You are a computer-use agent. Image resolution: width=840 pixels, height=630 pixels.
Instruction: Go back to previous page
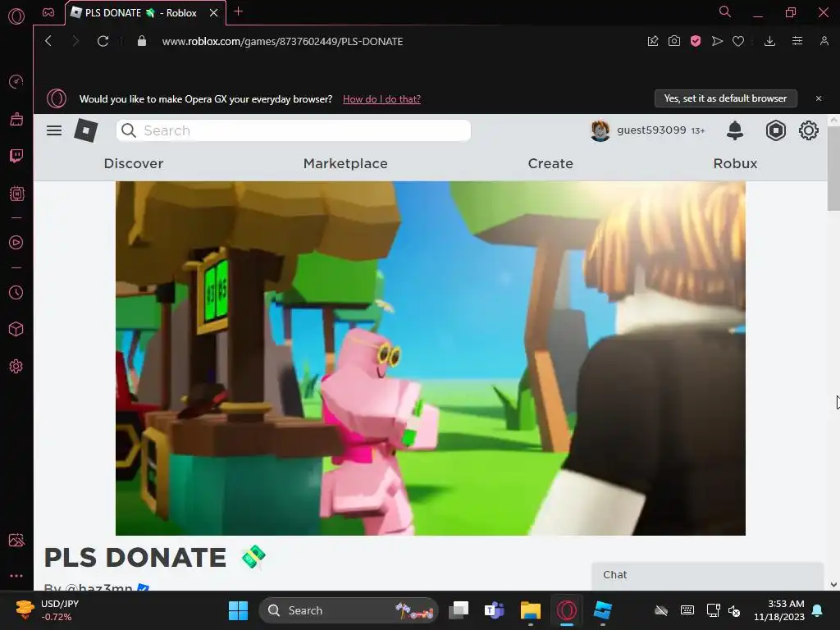(x=48, y=41)
